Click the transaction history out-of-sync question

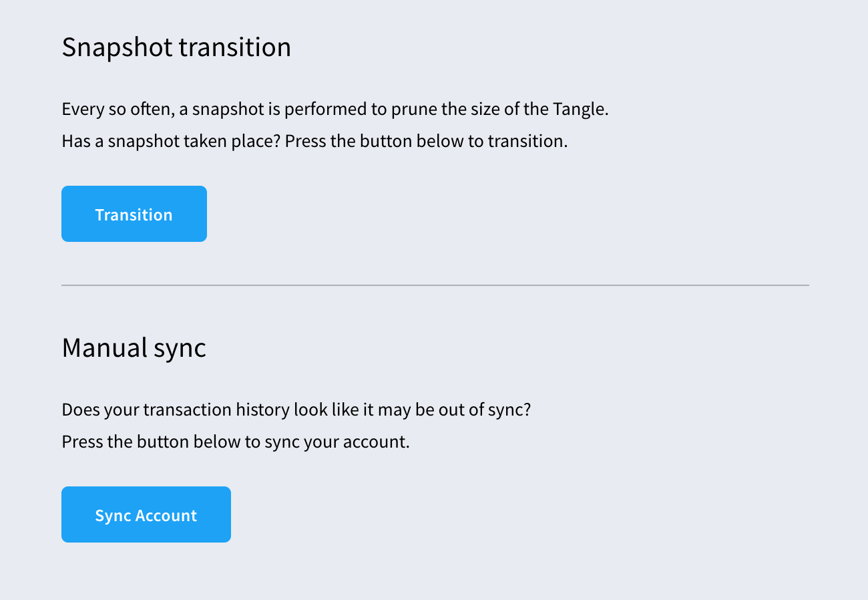click(296, 410)
